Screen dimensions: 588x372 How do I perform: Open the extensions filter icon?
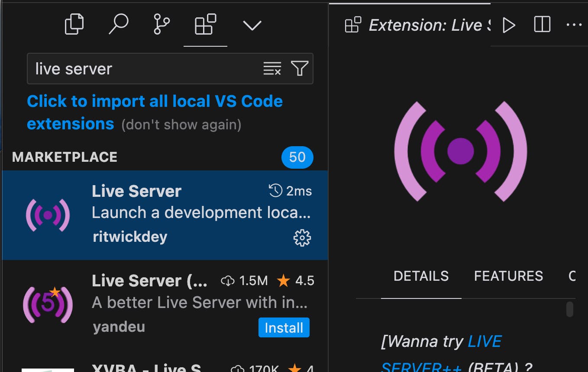pos(300,68)
